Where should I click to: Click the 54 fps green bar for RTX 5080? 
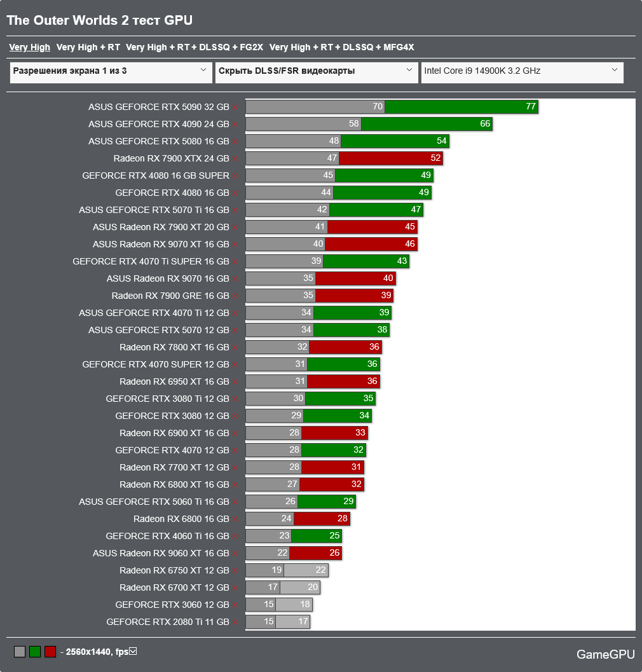click(x=395, y=141)
